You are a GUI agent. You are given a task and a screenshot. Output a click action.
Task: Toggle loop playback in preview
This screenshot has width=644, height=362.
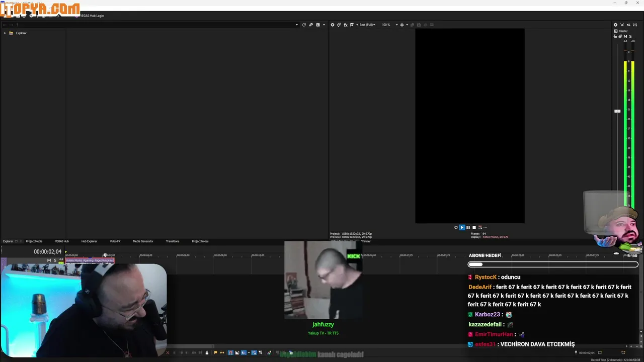(x=456, y=227)
